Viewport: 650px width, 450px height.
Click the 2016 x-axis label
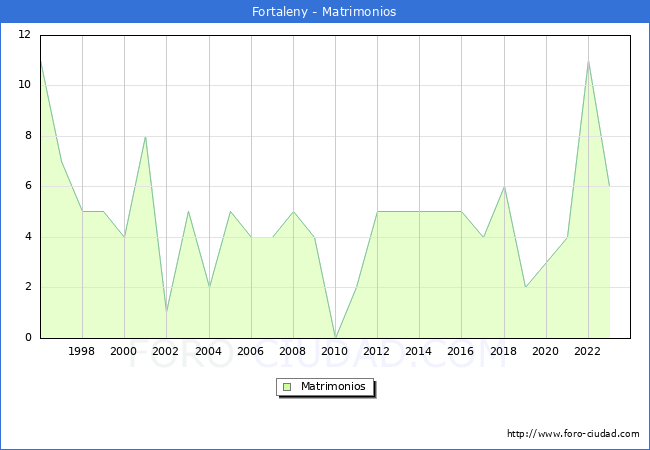tap(461, 351)
